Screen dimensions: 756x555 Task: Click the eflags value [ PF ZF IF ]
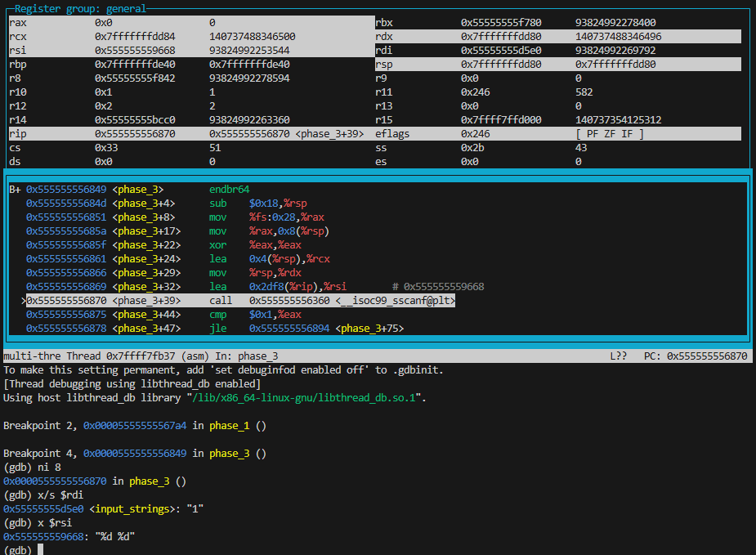point(609,133)
